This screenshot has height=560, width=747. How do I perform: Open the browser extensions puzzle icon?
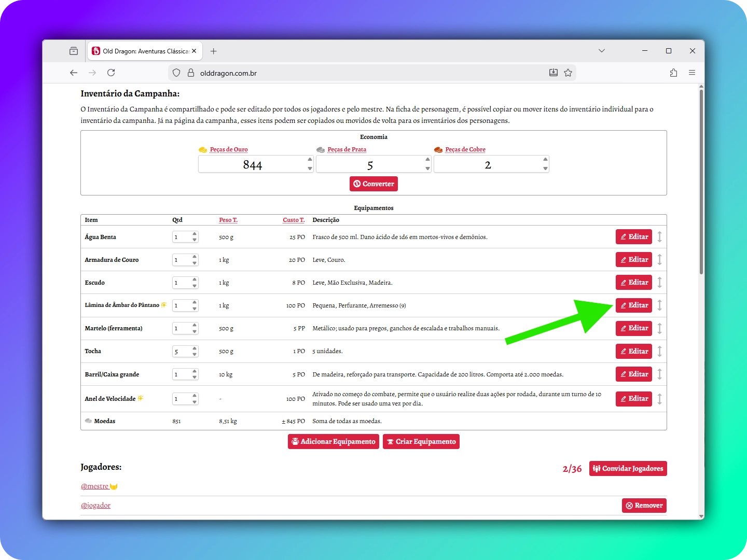tap(673, 73)
